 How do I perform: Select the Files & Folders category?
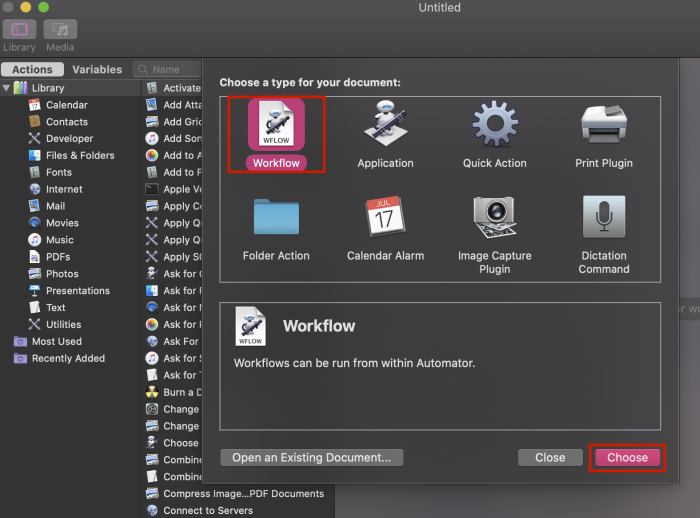(x=80, y=155)
